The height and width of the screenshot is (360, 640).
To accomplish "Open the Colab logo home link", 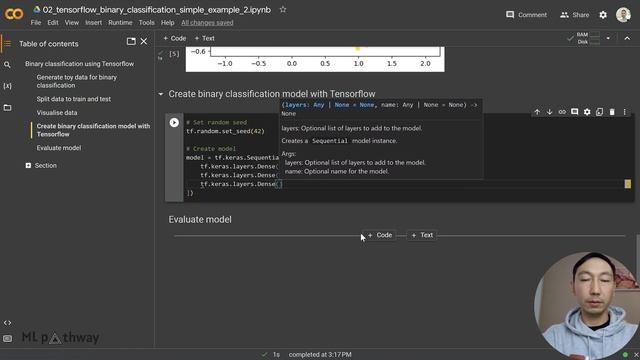I will coord(14,14).
